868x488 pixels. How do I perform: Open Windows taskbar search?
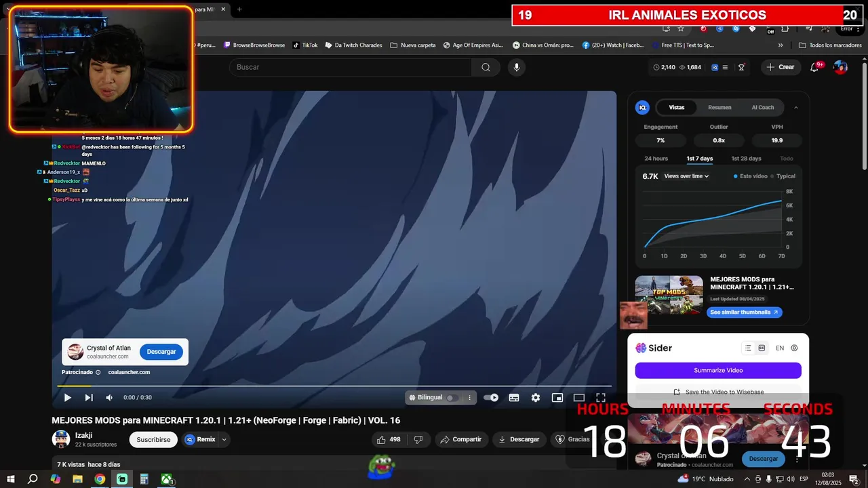click(33, 479)
